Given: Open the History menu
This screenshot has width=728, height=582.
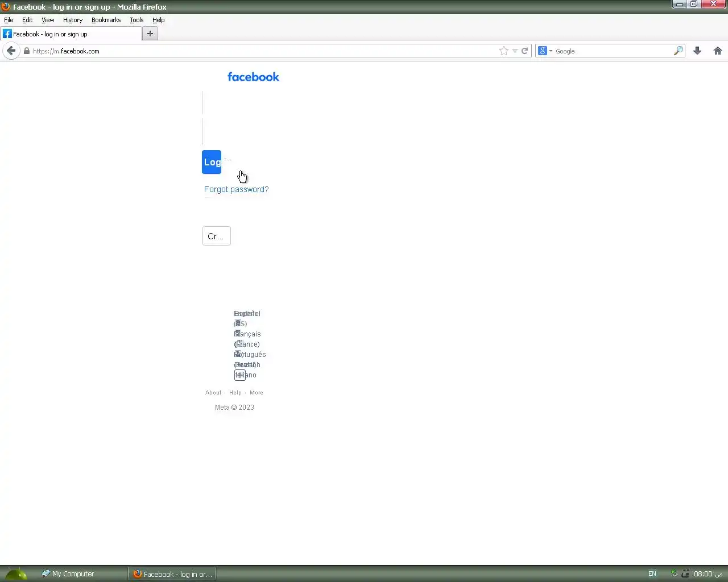Looking at the screenshot, I should coord(73,20).
